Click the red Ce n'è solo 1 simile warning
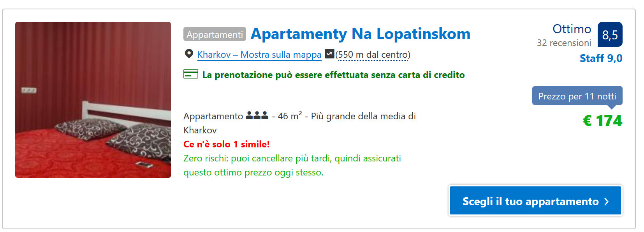This screenshot has height=232, width=644. point(226,144)
